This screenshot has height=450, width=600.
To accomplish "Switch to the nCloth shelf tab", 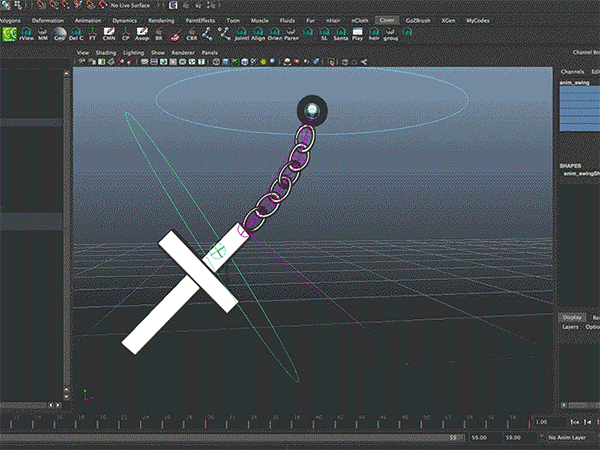I will pos(360,20).
